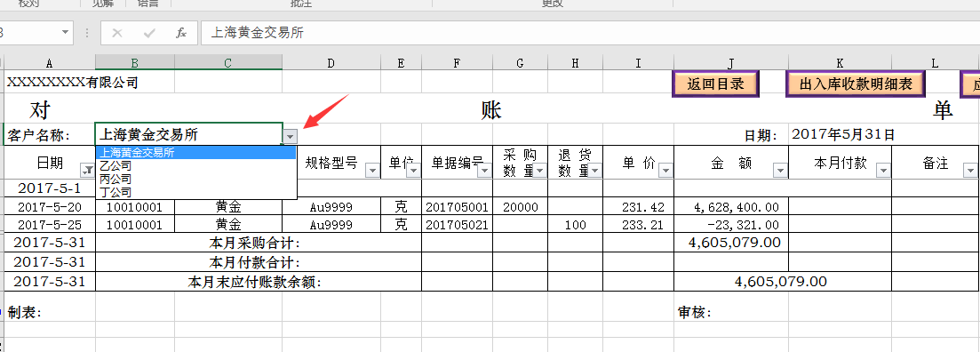Screen dimensions: 980x352
Task: Open the customer name validation dropdown arrow
Action: coord(291,136)
